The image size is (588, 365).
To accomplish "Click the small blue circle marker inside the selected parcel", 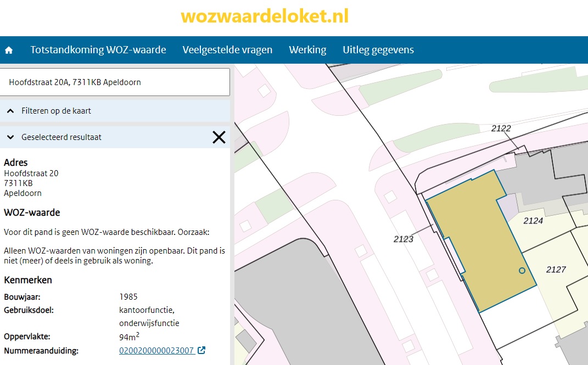I will point(521,270).
